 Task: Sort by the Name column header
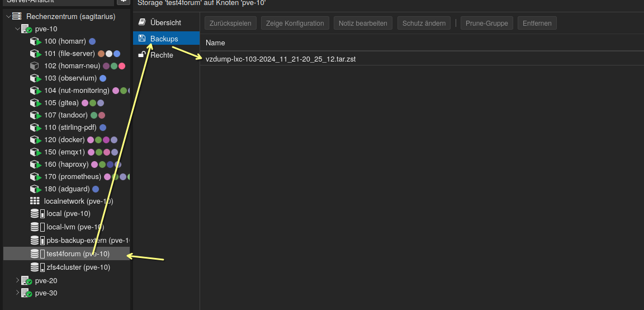pyautogui.click(x=215, y=43)
